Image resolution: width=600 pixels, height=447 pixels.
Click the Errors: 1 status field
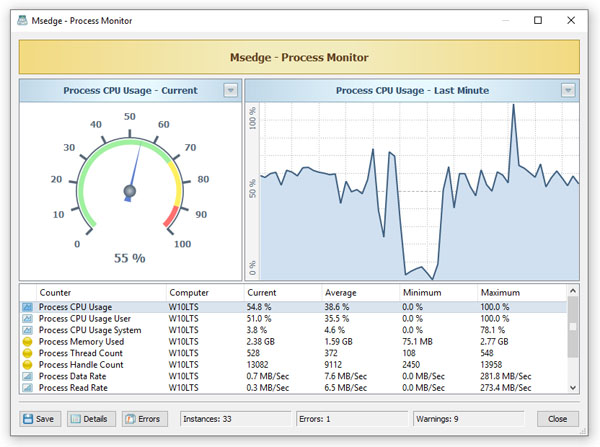click(x=352, y=419)
